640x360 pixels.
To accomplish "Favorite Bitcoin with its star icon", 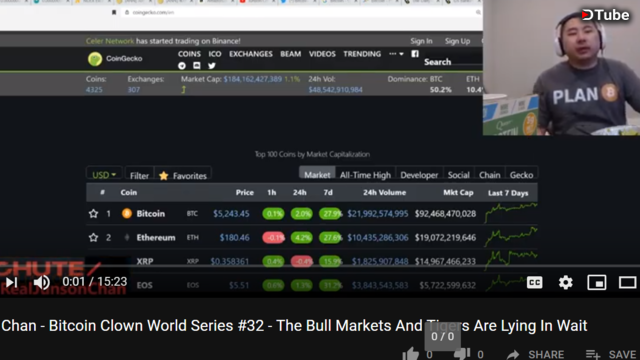I will click(x=93, y=213).
